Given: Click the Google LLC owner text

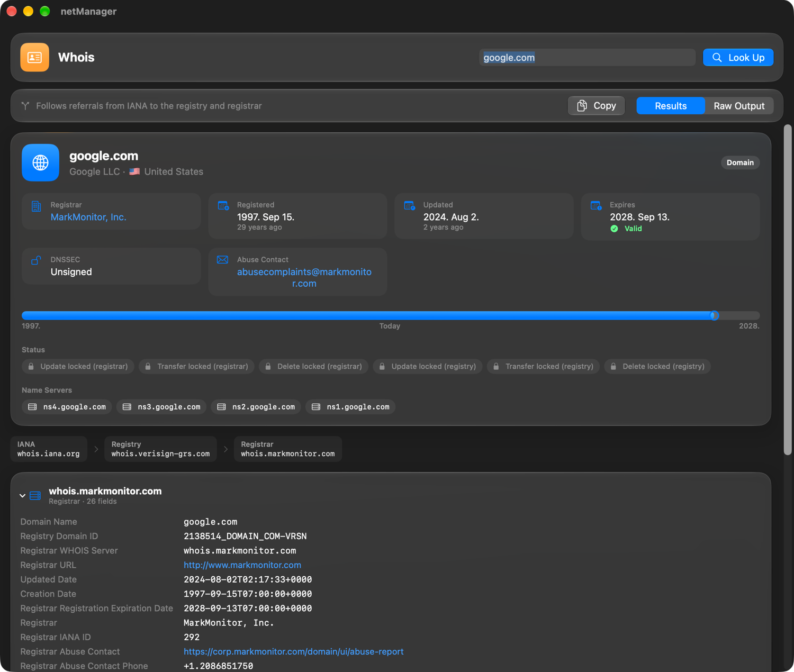Looking at the screenshot, I should point(95,171).
